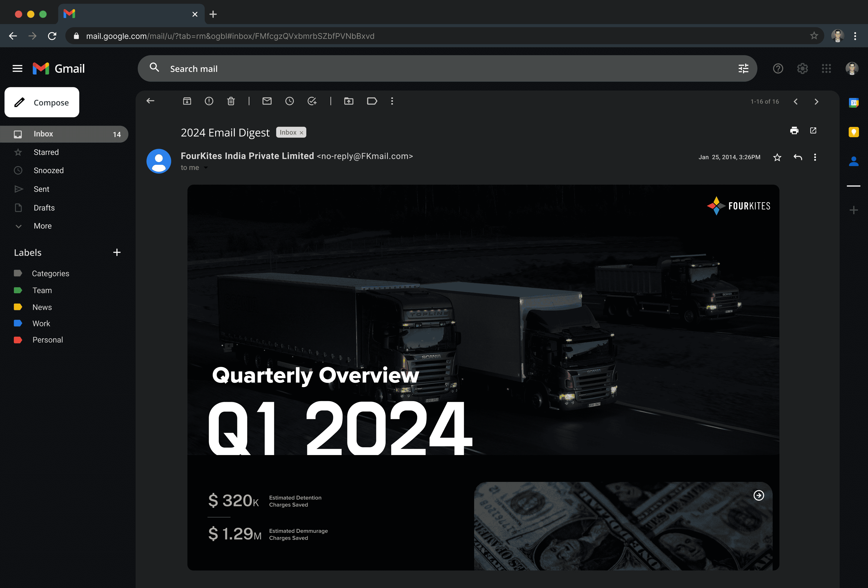Show the newer email arrow
This screenshot has height=588, width=868.
coord(795,102)
